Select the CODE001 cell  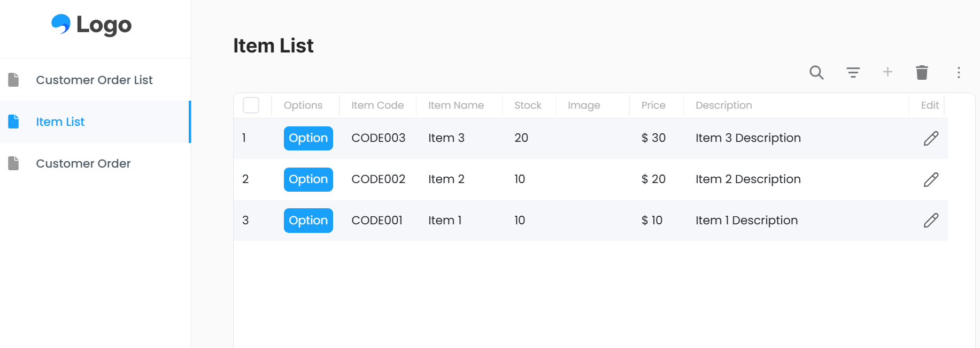(x=377, y=221)
